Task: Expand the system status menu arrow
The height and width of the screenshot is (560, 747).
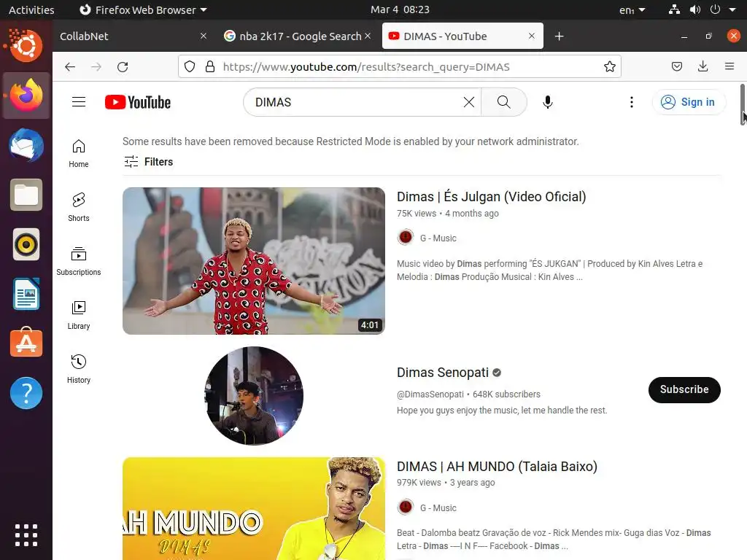Action: point(732,9)
